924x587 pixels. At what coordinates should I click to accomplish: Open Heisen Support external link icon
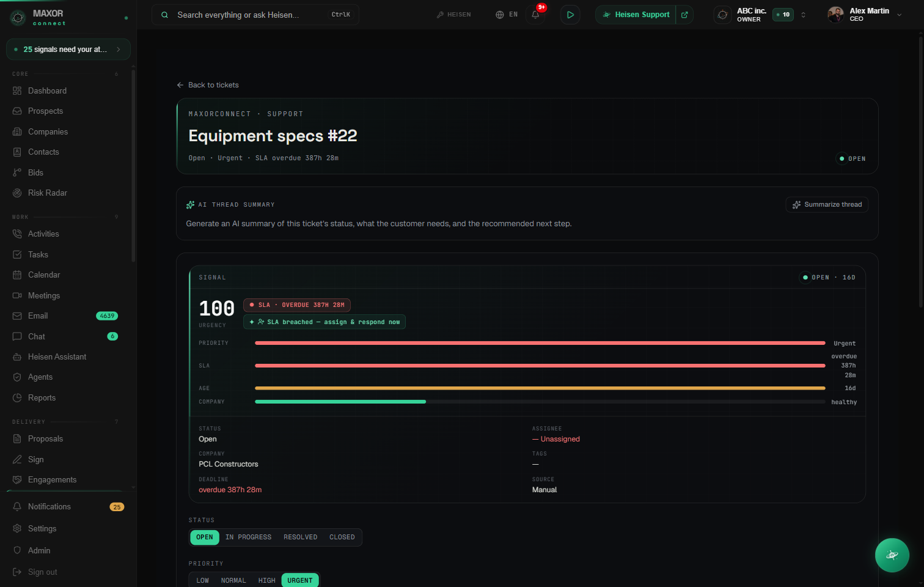point(684,15)
